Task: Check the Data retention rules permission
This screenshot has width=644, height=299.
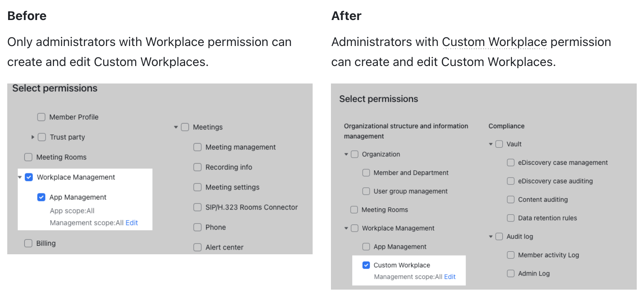Action: 511,218
